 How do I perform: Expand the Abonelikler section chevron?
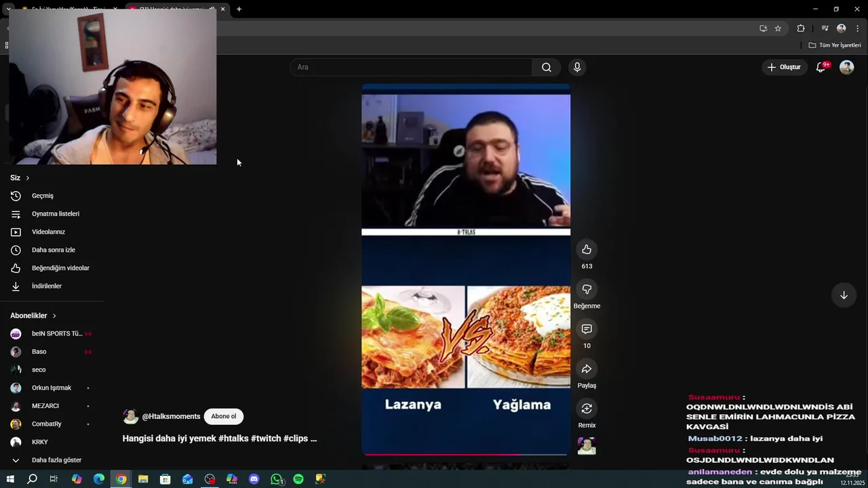[x=54, y=316]
